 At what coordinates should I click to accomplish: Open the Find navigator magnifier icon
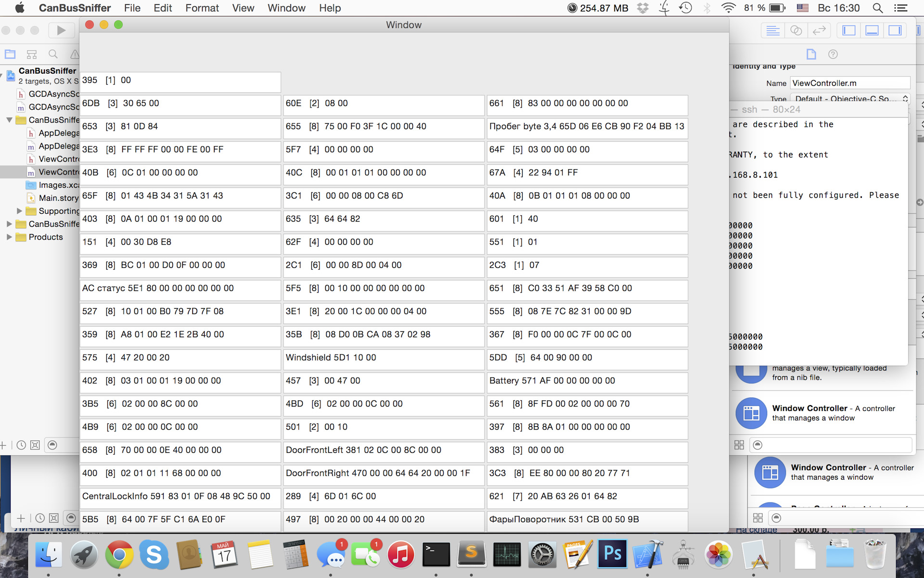point(53,54)
